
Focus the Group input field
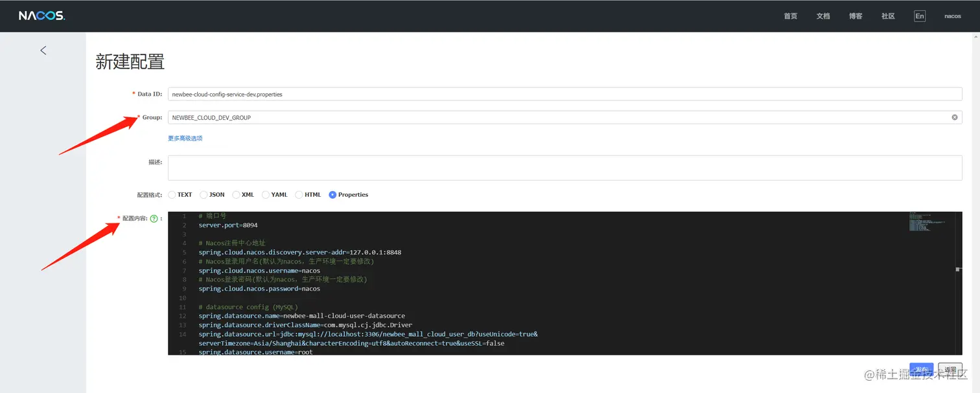tap(565, 118)
